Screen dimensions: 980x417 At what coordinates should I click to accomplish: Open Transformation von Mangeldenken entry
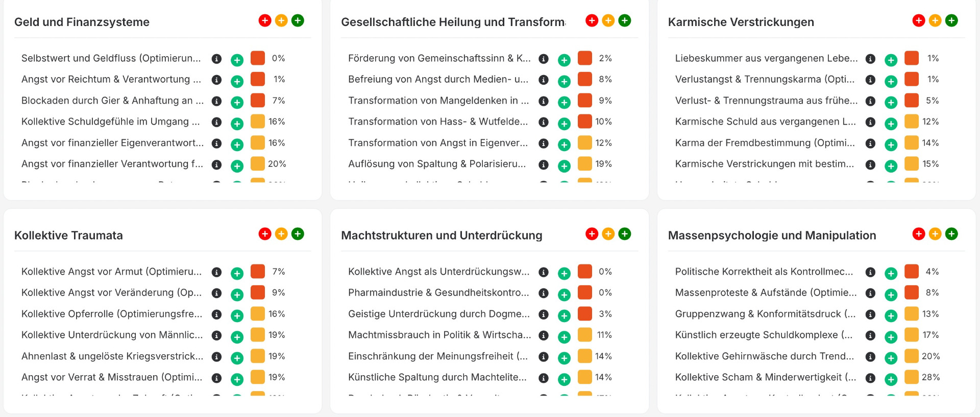438,101
